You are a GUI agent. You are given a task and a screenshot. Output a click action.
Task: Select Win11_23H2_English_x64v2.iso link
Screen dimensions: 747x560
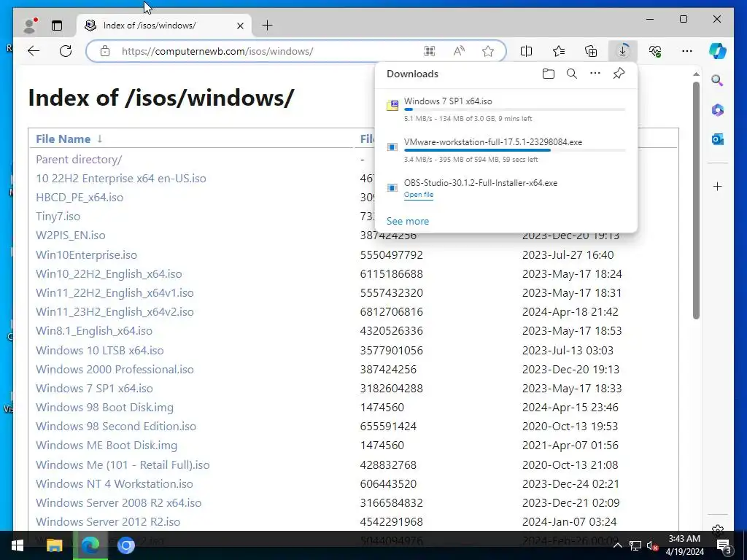pyautogui.click(x=115, y=312)
